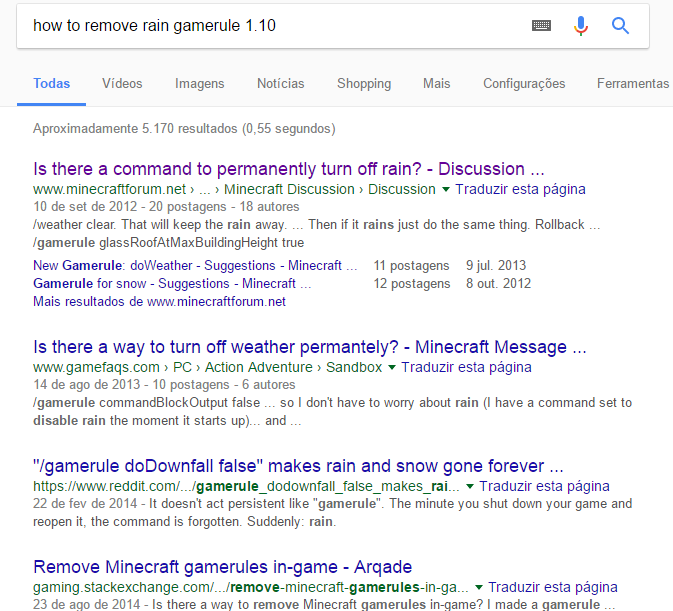The height and width of the screenshot is (611, 673).
Task: Open Configurações settings menu
Action: pyautogui.click(x=524, y=83)
